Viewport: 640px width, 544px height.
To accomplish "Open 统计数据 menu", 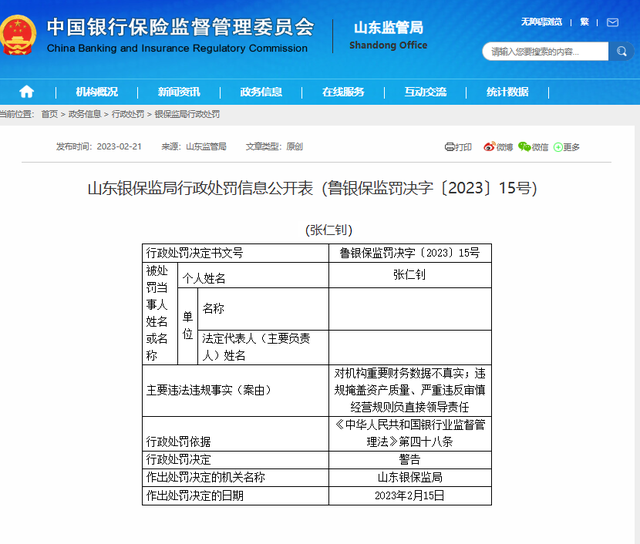I will [507, 92].
